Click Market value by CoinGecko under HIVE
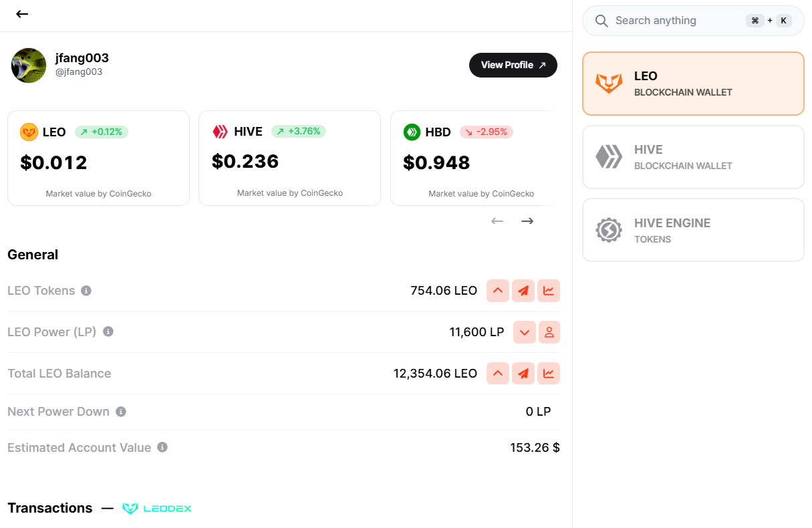 pyautogui.click(x=290, y=193)
